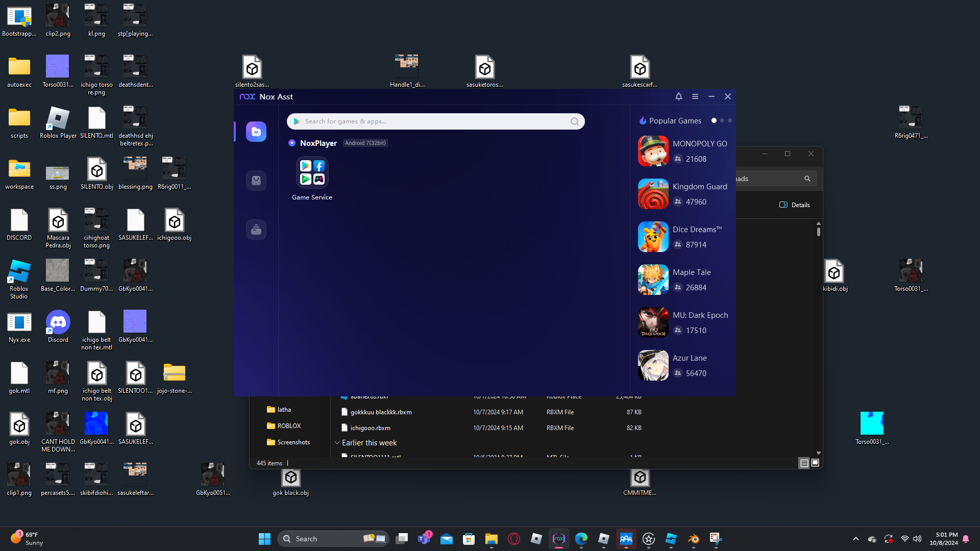
Task: Click the second sidebar icon in Nox Asst
Action: click(x=256, y=181)
